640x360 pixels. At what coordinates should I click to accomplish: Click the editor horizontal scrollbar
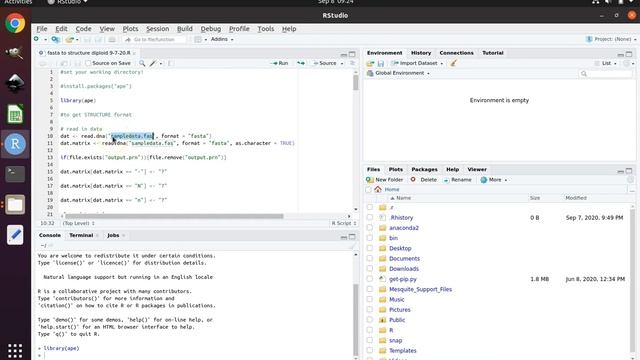(174, 216)
